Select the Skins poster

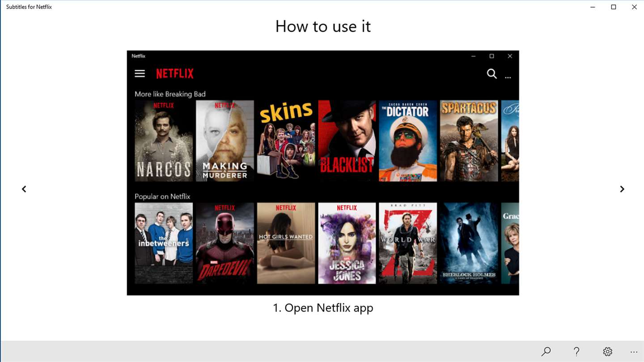click(x=286, y=141)
